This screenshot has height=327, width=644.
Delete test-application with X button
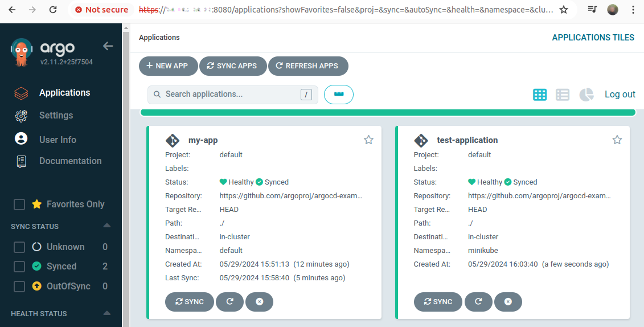pyautogui.click(x=508, y=302)
